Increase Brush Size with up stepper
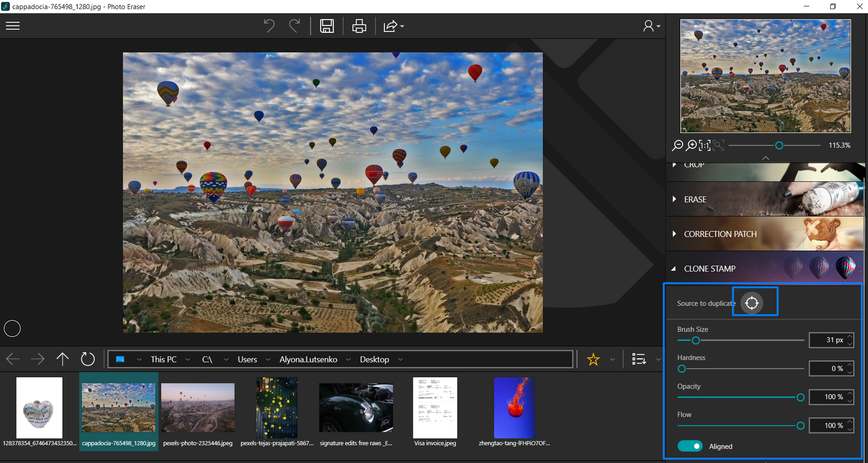The image size is (868, 463). [850, 336]
